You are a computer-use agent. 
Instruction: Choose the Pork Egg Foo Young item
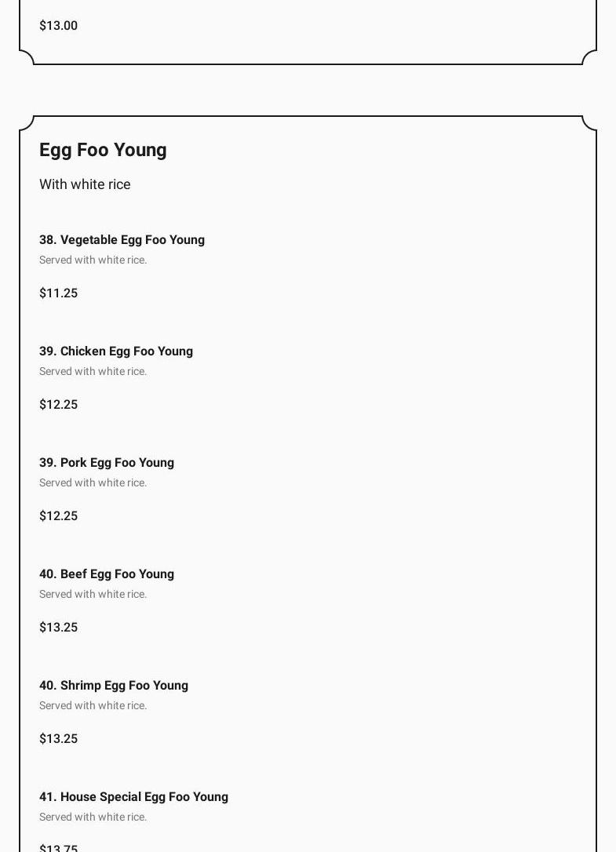tap(107, 463)
